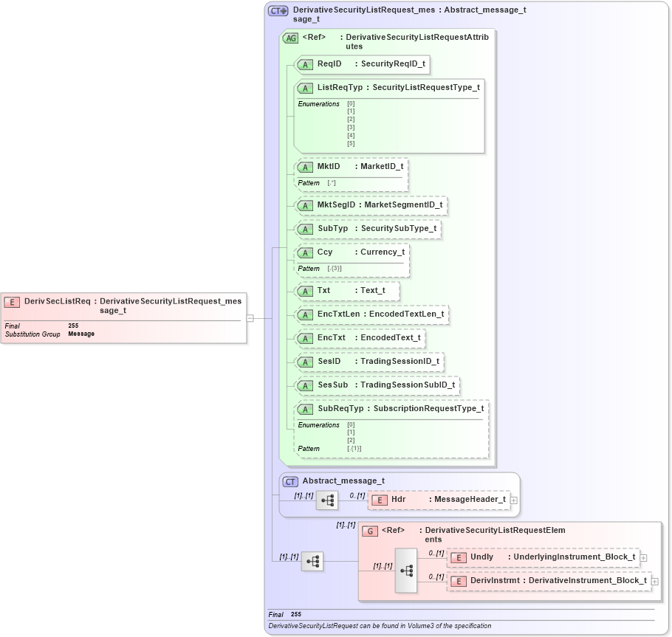Click the Ccy Currency_t attribute icon
The width and height of the screenshot is (672, 637).
pos(304,252)
